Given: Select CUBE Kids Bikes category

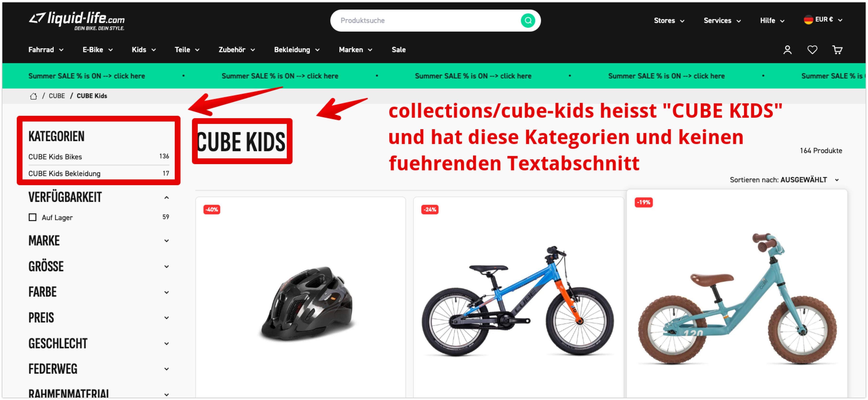Looking at the screenshot, I should pyautogui.click(x=99, y=156).
